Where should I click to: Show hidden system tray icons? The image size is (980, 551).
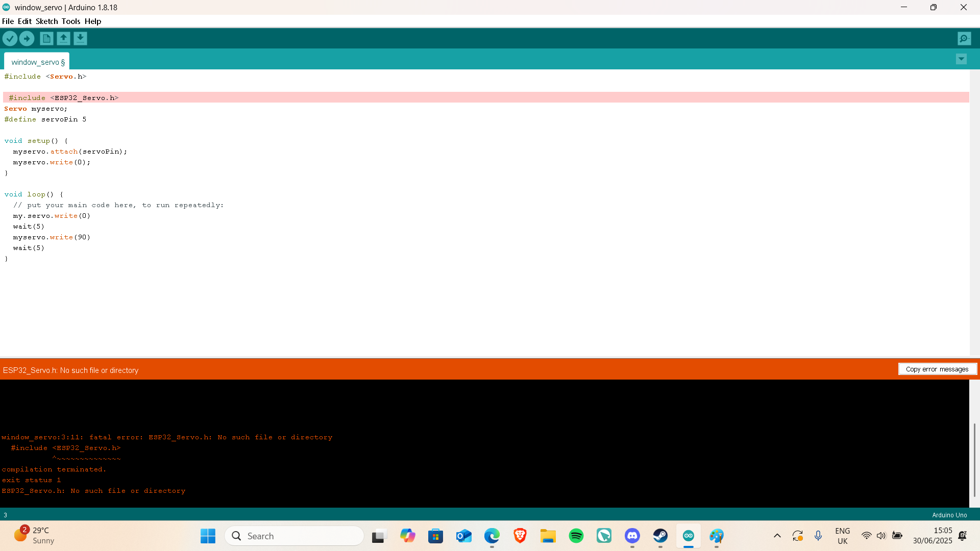[x=777, y=536]
